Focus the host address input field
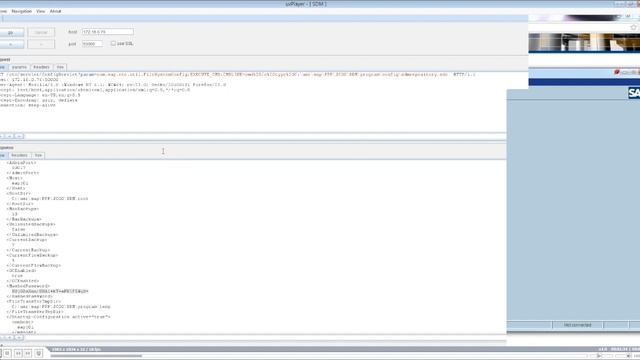 click(x=107, y=32)
